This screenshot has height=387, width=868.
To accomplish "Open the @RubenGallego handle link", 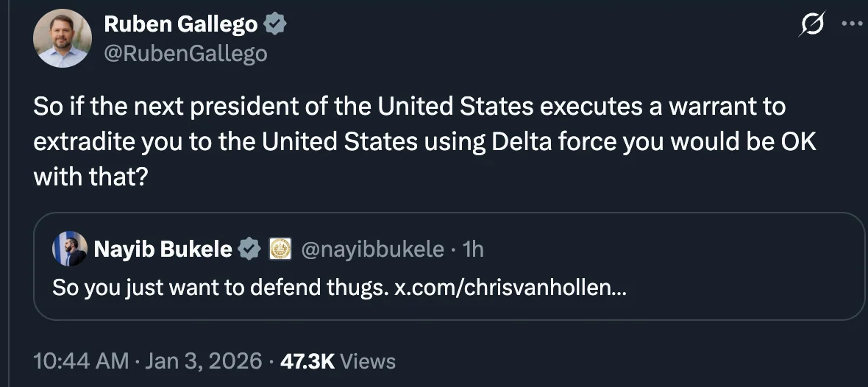I will coord(185,53).
